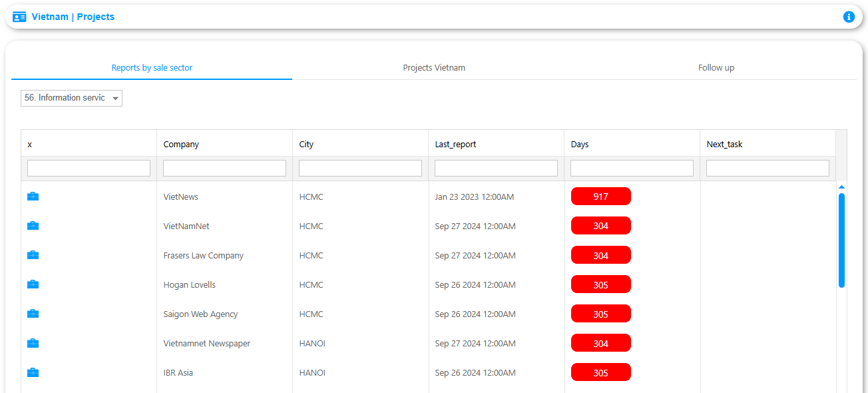The width and height of the screenshot is (868, 393).
Task: Open briefcase icon for Saigon Web Agency
Action: click(33, 314)
